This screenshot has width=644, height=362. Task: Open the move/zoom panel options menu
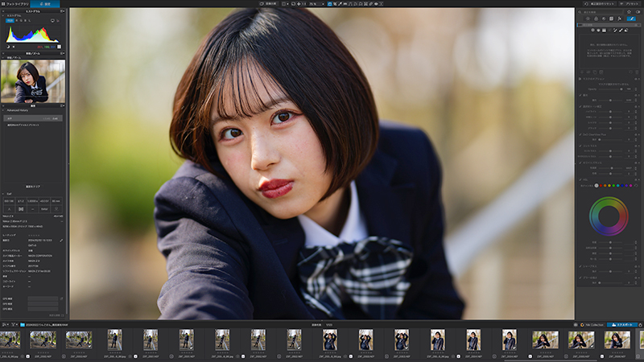(x=62, y=53)
